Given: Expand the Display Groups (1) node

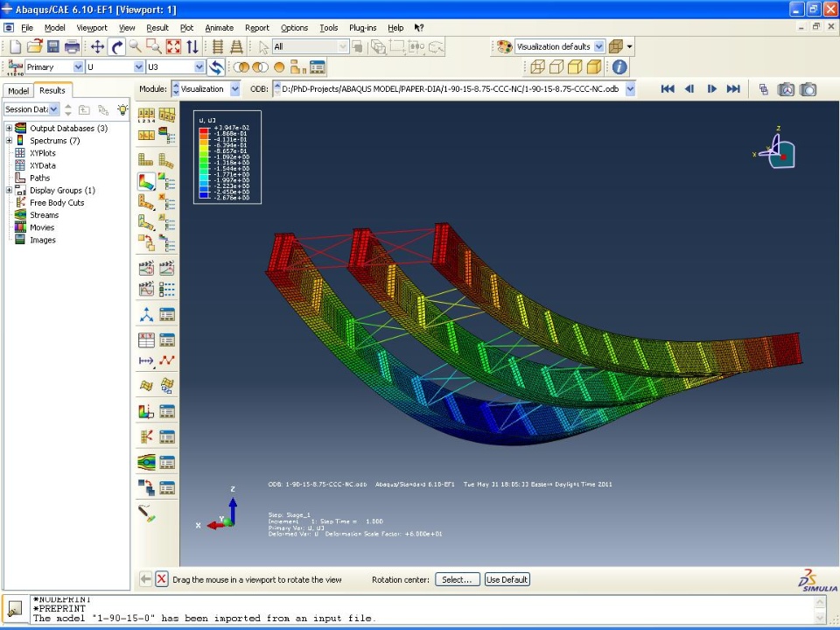Looking at the screenshot, I should [9, 190].
